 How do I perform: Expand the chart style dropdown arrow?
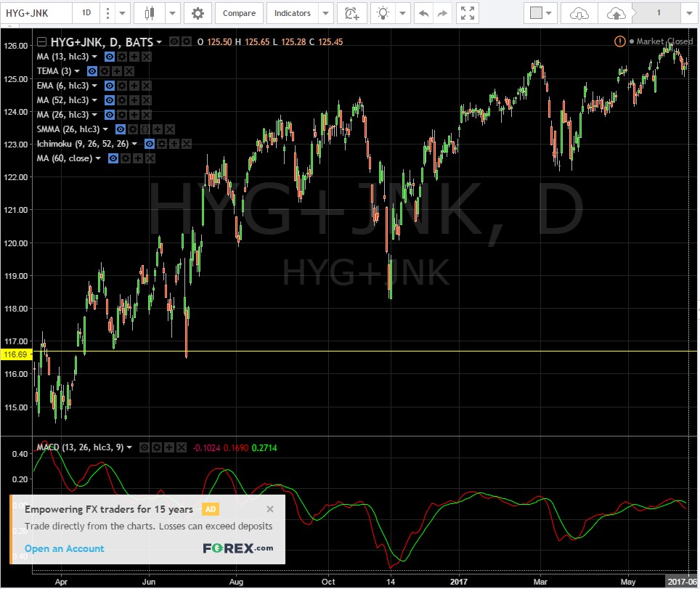coord(172,13)
